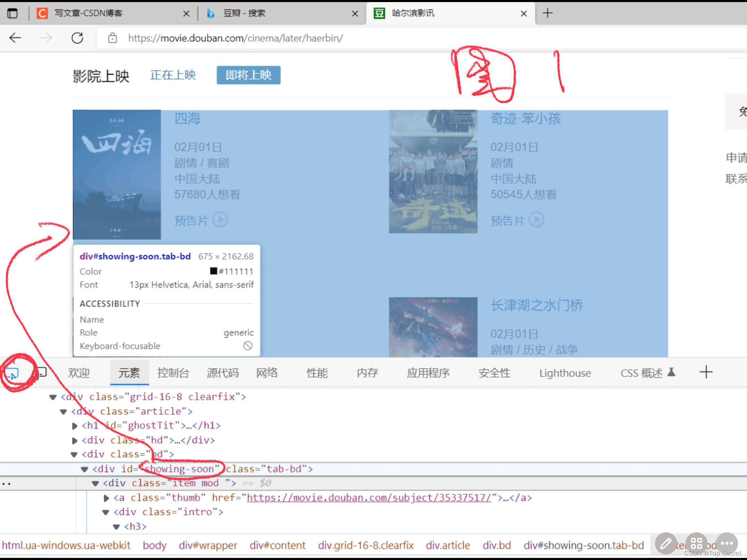Open the subject/35337517 href link
Image resolution: width=747 pixels, height=560 pixels.
point(369,498)
